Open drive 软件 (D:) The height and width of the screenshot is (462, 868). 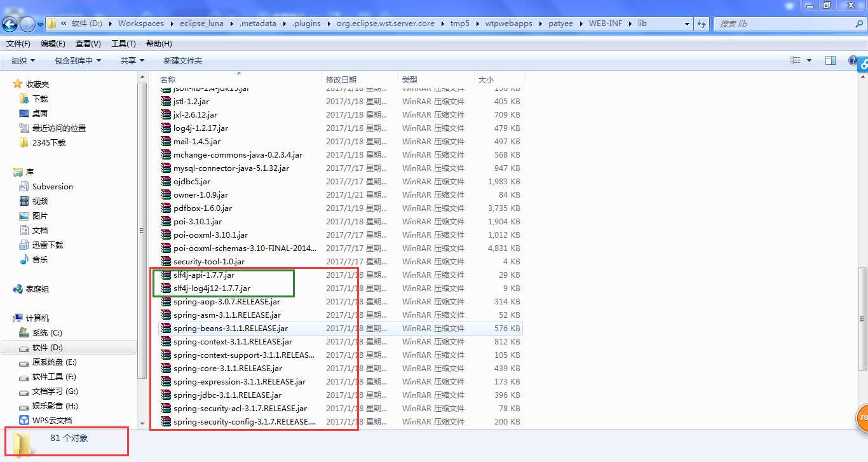coord(48,347)
